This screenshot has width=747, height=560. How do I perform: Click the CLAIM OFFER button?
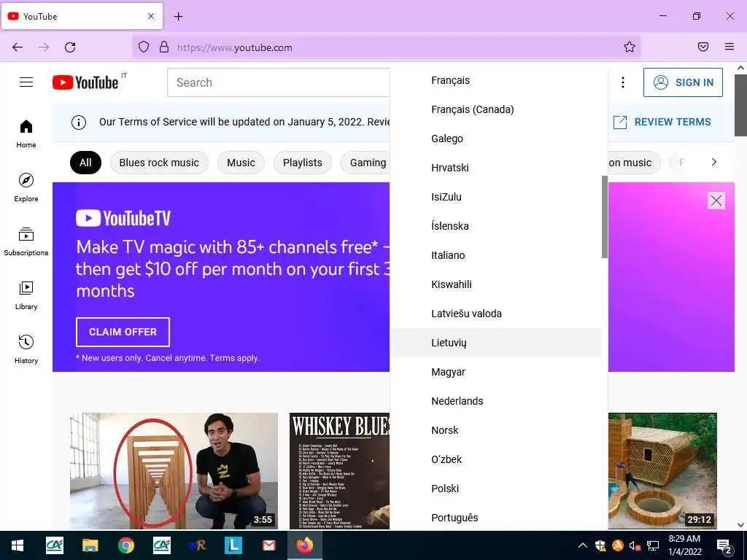click(123, 332)
